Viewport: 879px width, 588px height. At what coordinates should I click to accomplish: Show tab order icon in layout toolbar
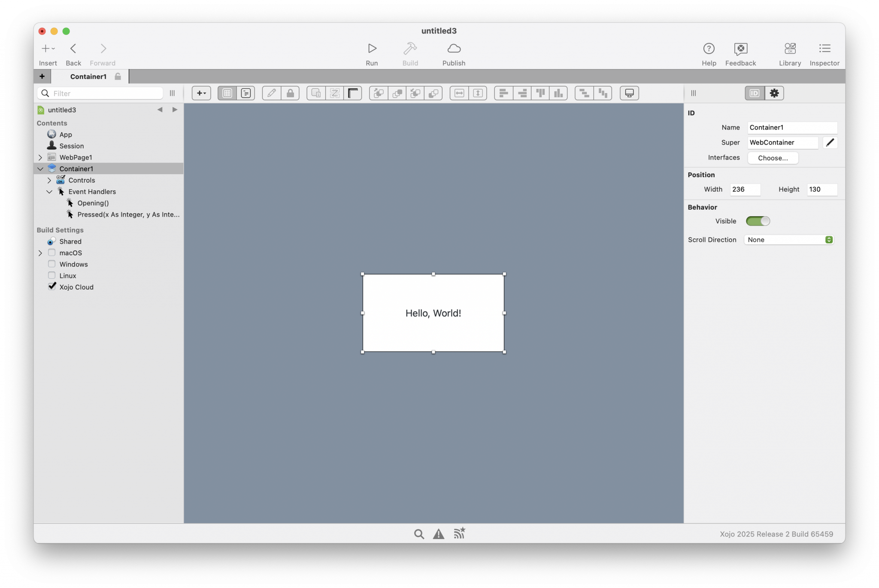[x=334, y=93]
